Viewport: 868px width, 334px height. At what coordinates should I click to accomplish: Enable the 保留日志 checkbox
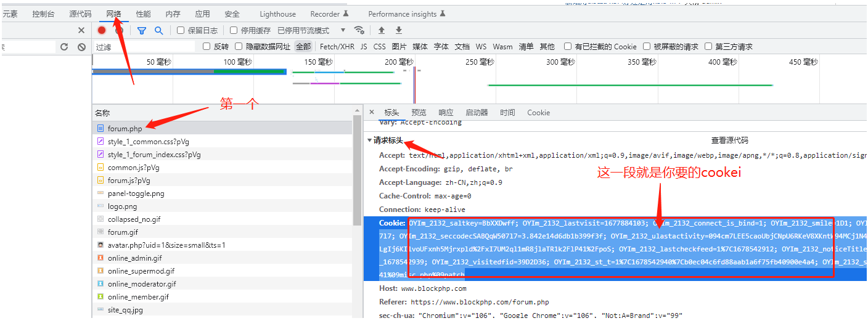181,30
